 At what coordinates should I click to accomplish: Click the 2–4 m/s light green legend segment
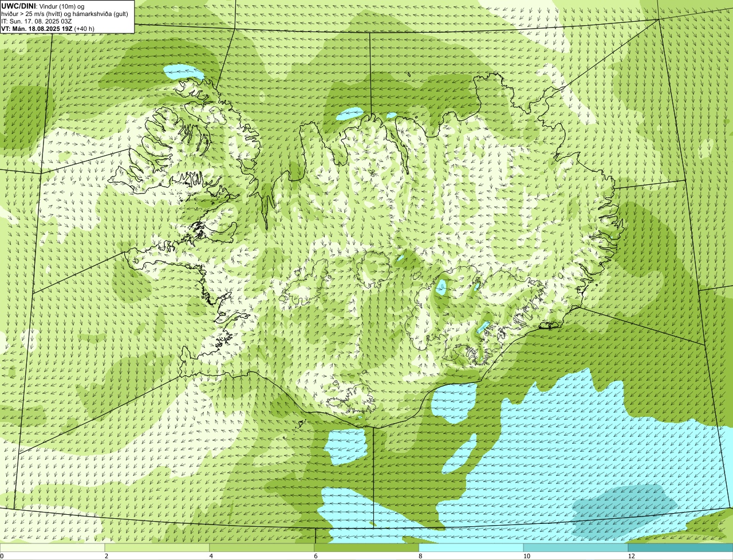(157, 548)
